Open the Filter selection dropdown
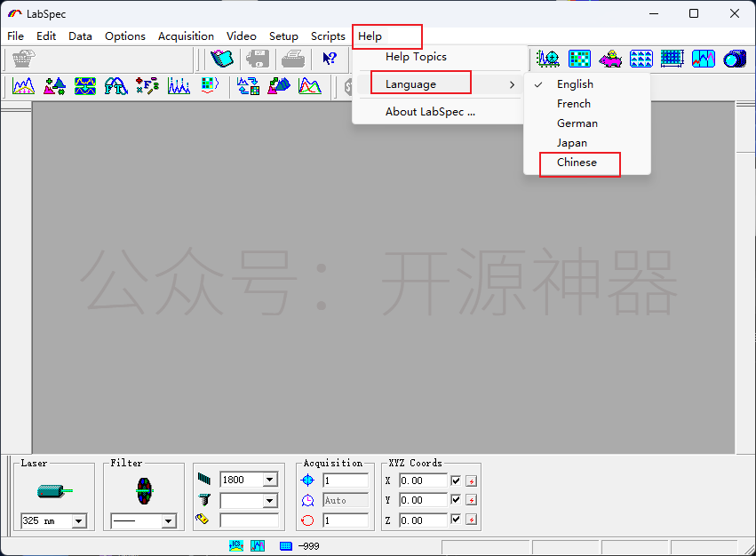 [168, 520]
